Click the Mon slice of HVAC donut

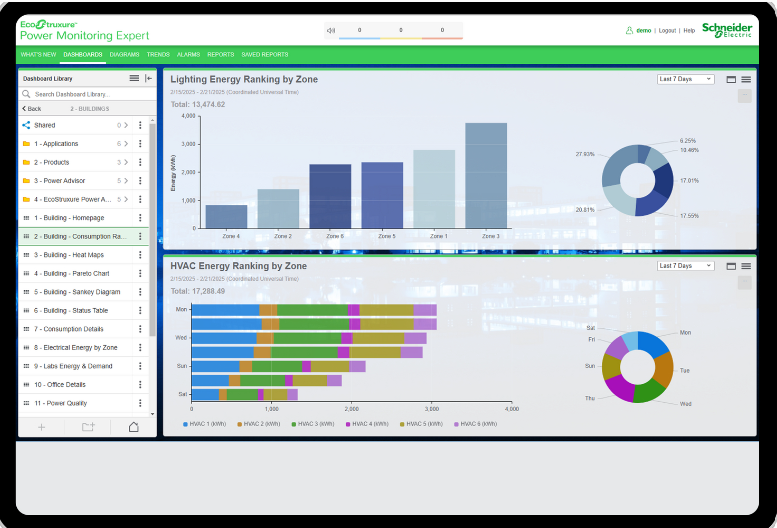(x=654, y=344)
